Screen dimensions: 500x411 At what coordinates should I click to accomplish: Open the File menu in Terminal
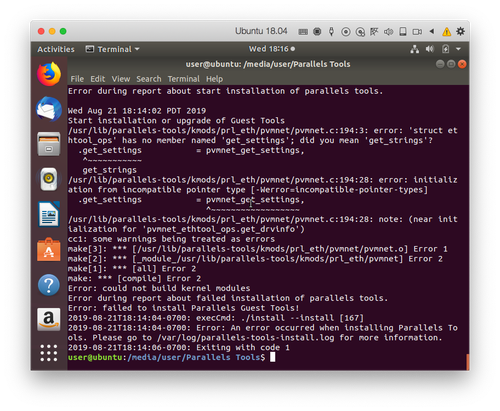coord(77,79)
